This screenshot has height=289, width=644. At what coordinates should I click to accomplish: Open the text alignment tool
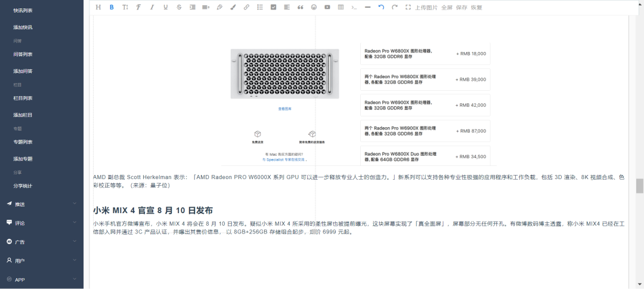[x=287, y=7]
